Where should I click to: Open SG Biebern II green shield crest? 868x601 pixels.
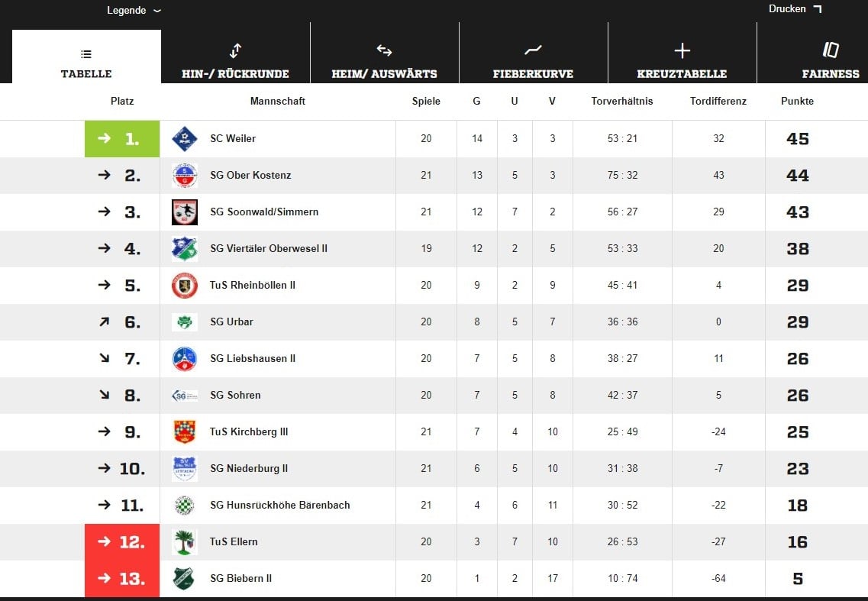[184, 578]
